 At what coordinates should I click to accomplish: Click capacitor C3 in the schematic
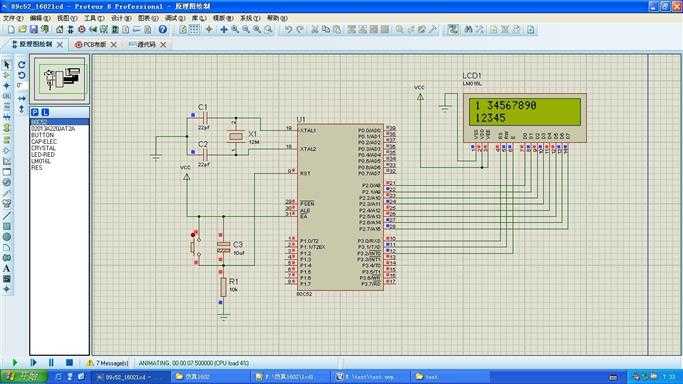223,247
